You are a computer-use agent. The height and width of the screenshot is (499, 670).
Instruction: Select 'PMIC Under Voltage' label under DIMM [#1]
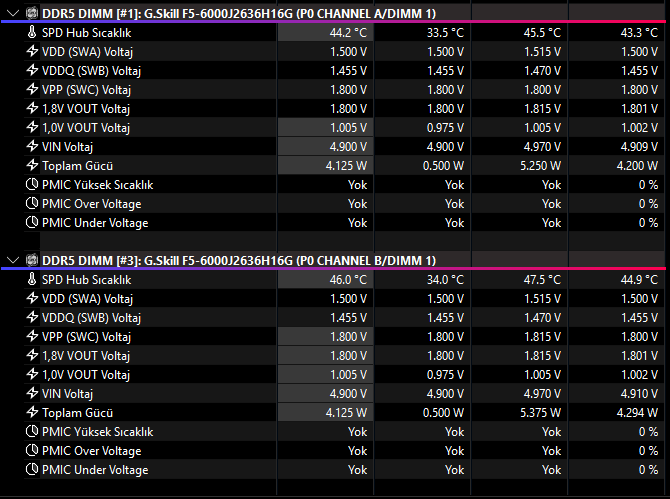pyautogui.click(x=95, y=223)
